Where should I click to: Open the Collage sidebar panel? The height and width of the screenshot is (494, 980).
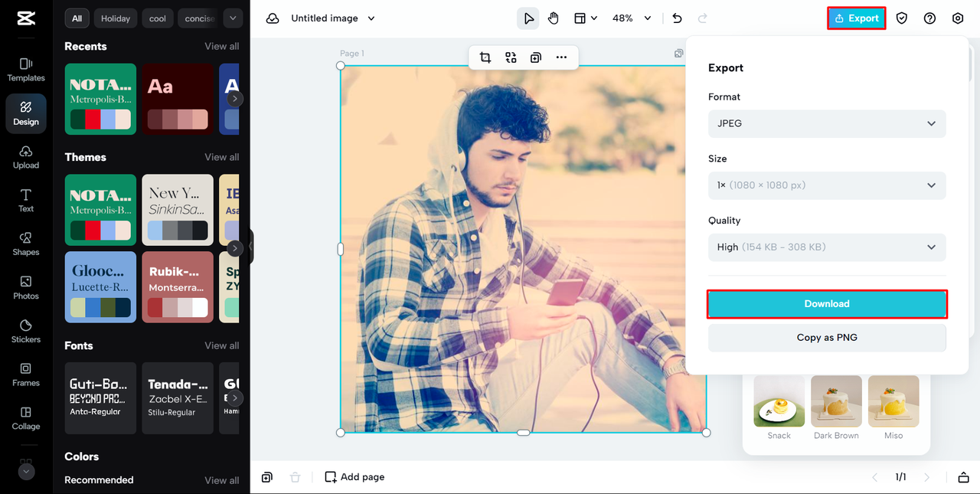[26, 418]
